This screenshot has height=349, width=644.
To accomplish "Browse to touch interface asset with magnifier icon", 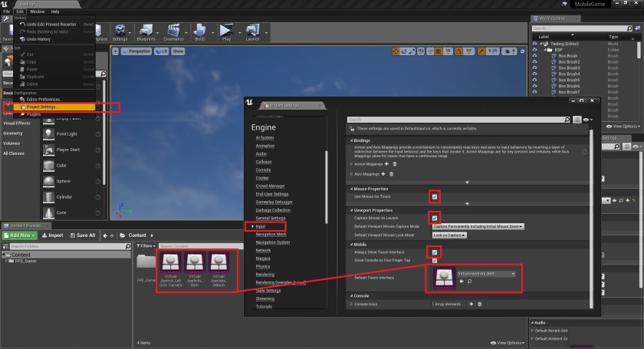I will coord(468,282).
